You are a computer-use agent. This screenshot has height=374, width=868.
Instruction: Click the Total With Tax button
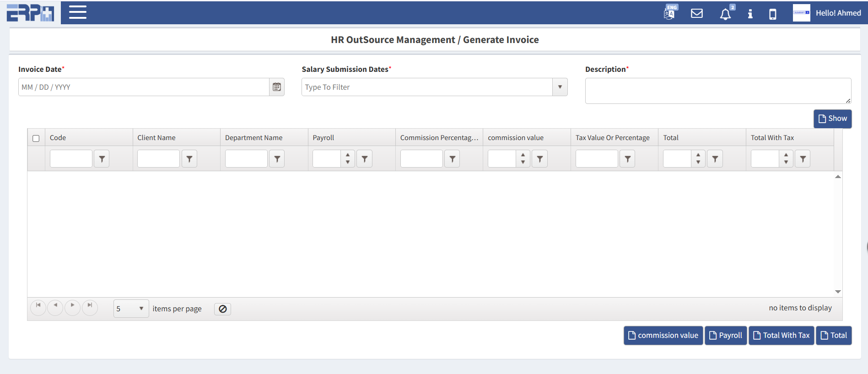pyautogui.click(x=781, y=336)
